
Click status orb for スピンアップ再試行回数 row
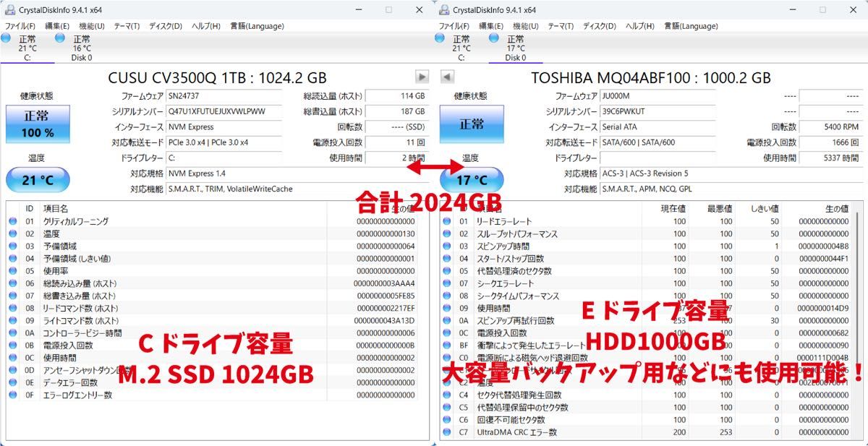click(x=446, y=320)
